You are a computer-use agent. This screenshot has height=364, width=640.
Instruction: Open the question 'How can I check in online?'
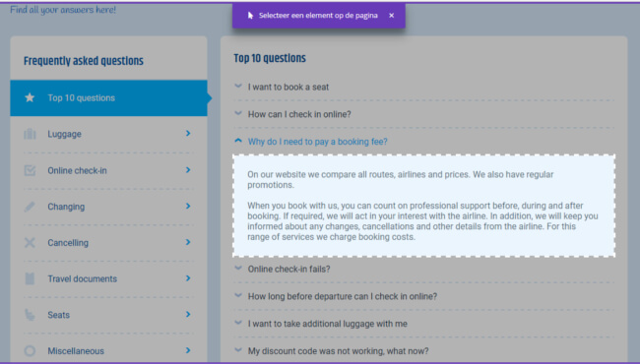pyautogui.click(x=299, y=114)
